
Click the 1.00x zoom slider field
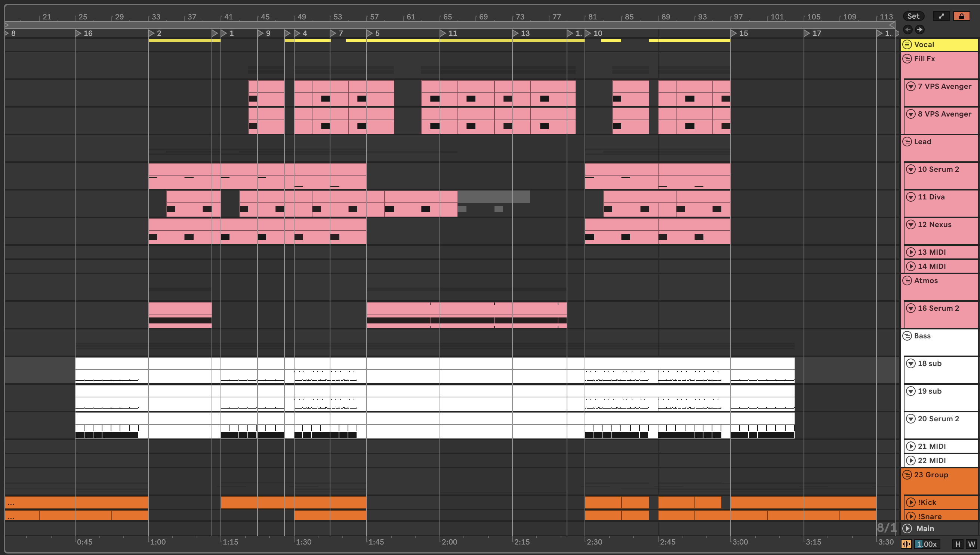pos(927,544)
